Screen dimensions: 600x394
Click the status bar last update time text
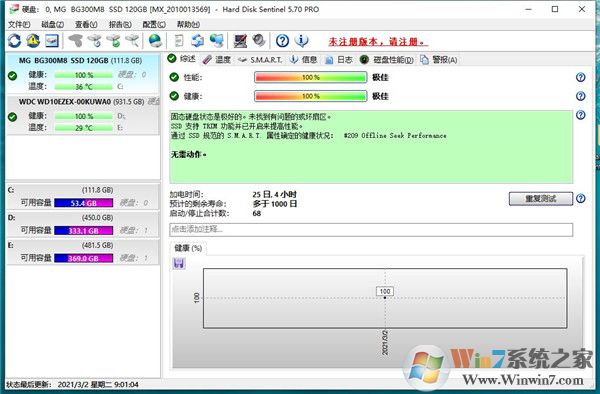point(72,384)
